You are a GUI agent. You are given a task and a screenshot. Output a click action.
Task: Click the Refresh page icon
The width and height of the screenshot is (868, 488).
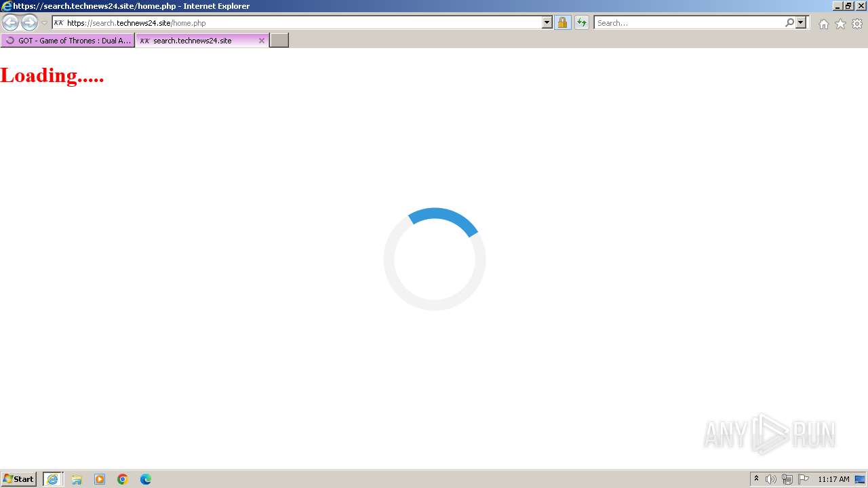pos(582,23)
